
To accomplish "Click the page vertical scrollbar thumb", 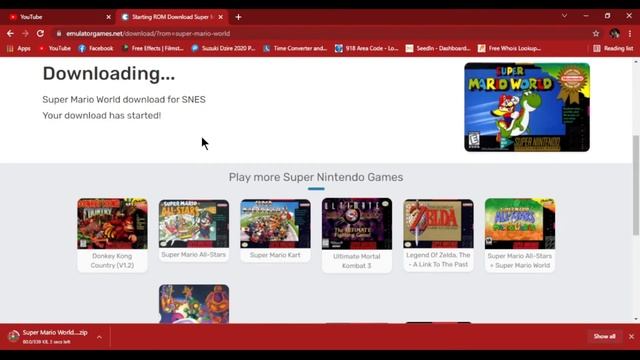I will 636,185.
